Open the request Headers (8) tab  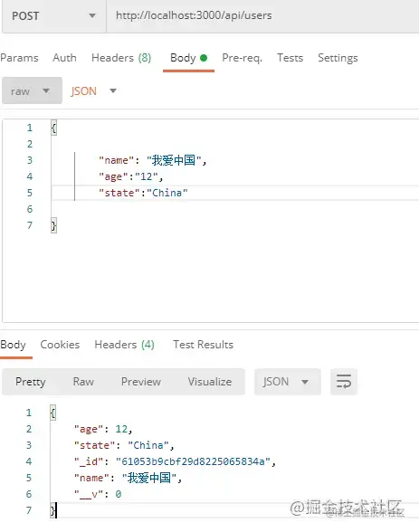pos(121,58)
